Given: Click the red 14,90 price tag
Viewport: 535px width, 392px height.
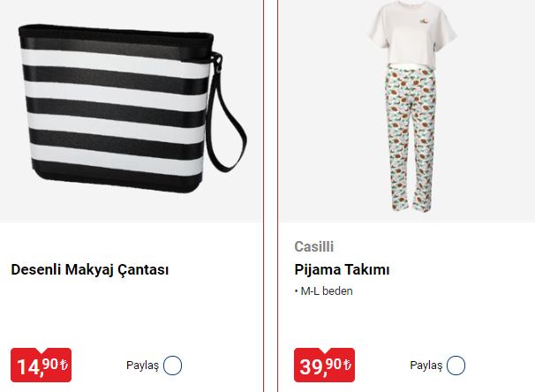Looking at the screenshot, I should (x=41, y=365).
